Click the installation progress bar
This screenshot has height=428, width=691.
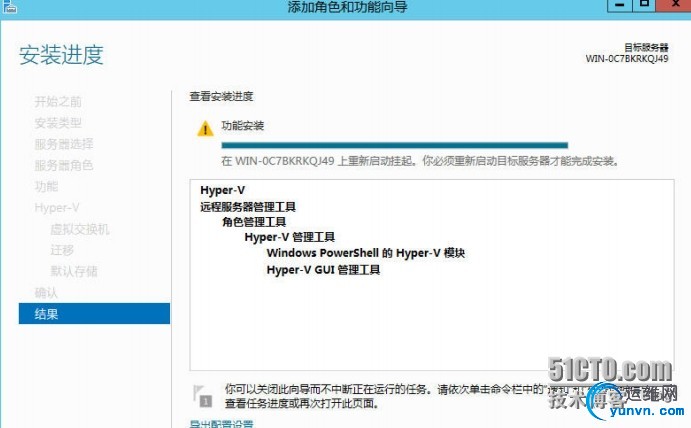(394, 145)
